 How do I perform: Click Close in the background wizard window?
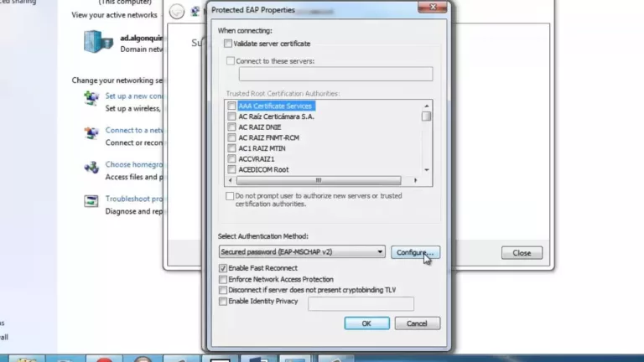tap(522, 253)
